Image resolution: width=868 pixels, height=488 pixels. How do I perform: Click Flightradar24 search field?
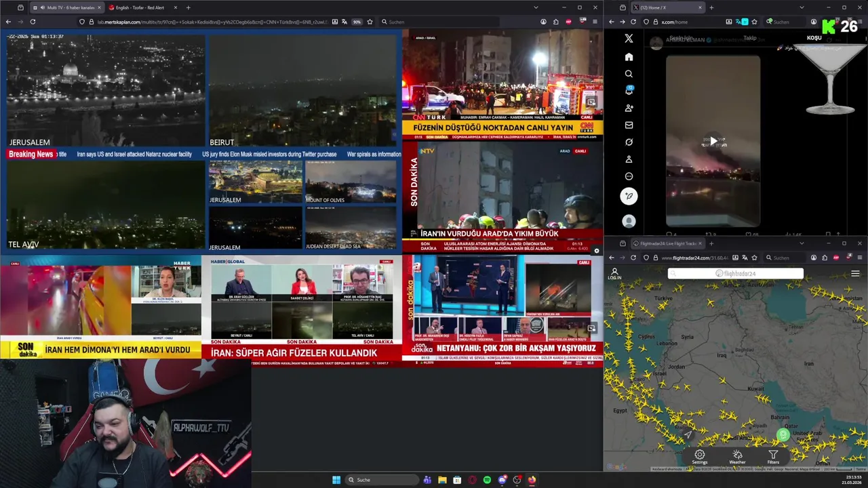coord(736,274)
